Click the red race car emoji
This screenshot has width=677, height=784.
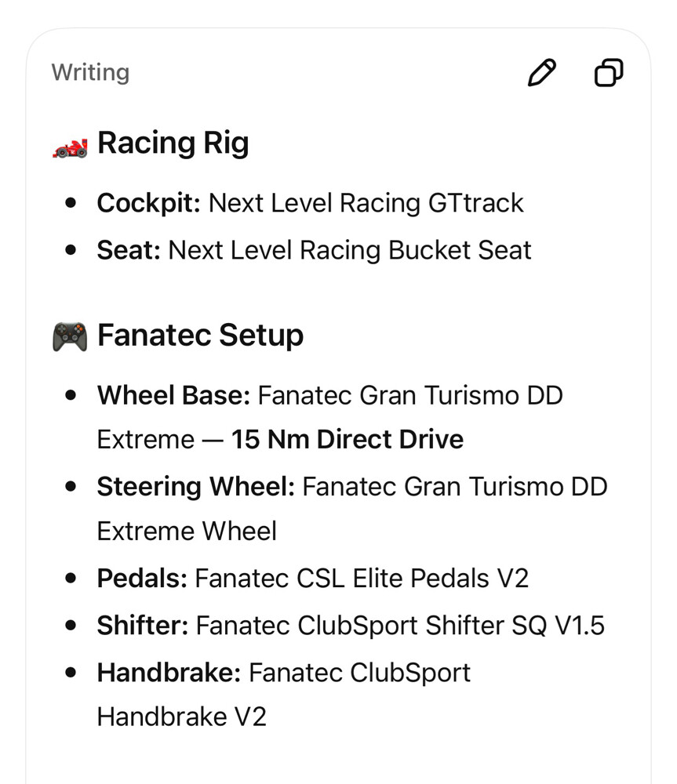[70, 148]
